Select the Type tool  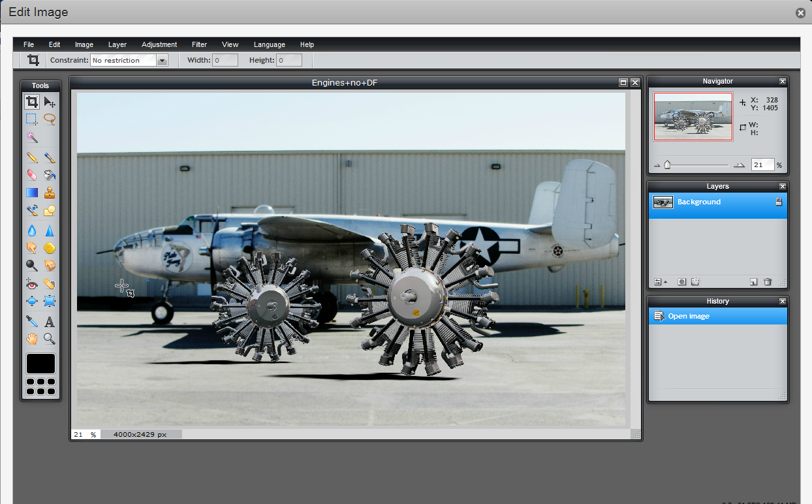click(50, 321)
